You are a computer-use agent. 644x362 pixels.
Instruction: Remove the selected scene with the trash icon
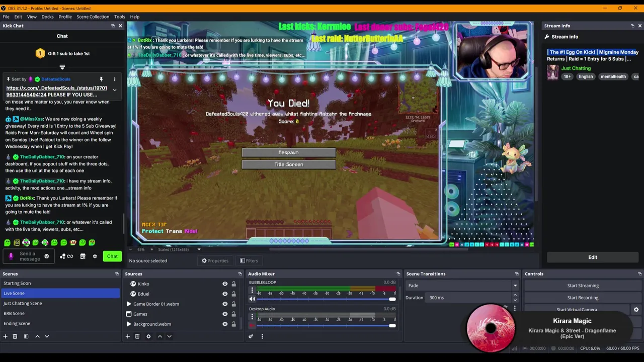[15, 336]
